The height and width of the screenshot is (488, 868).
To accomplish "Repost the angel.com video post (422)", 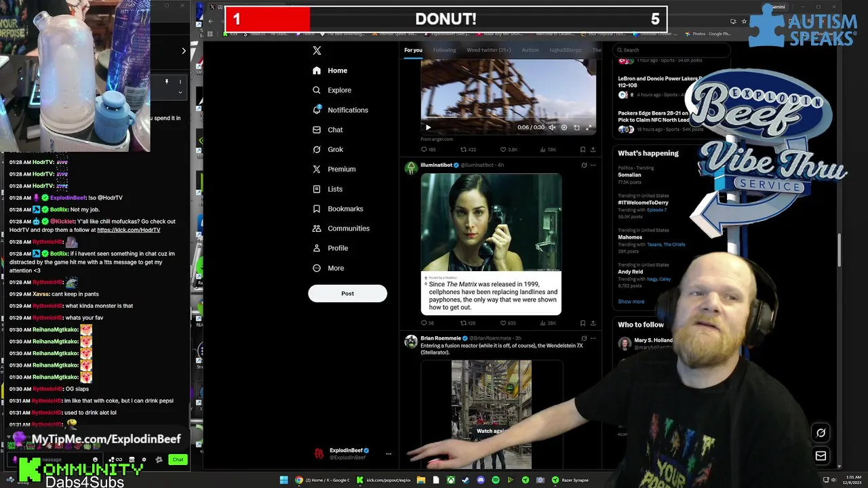I will (468, 150).
